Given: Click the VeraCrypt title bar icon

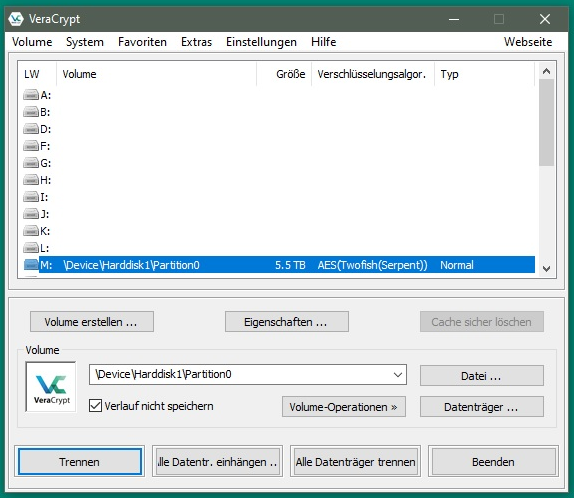Looking at the screenshot, I should point(16,19).
